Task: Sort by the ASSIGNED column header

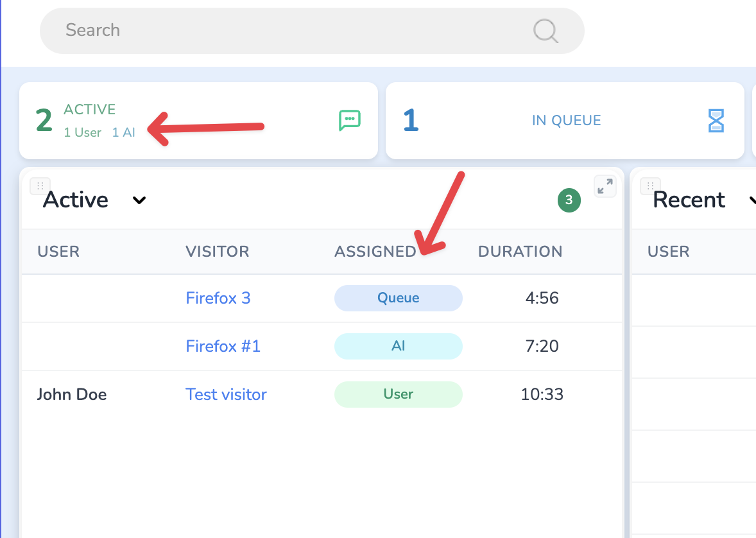Action: pos(375,252)
